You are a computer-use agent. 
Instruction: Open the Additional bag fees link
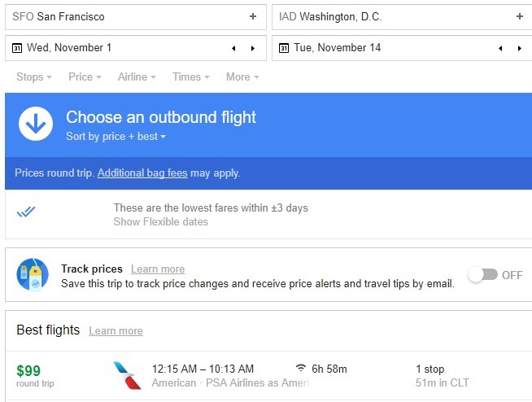click(x=142, y=173)
